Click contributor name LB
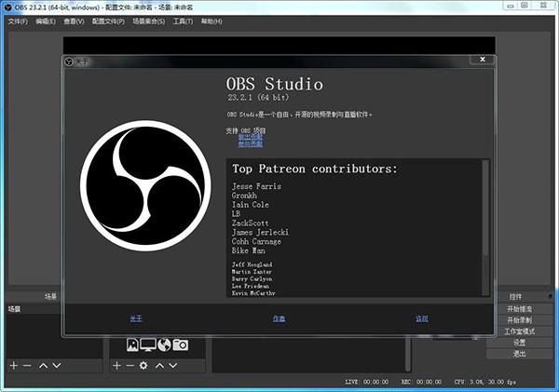559x392 pixels. pos(236,214)
